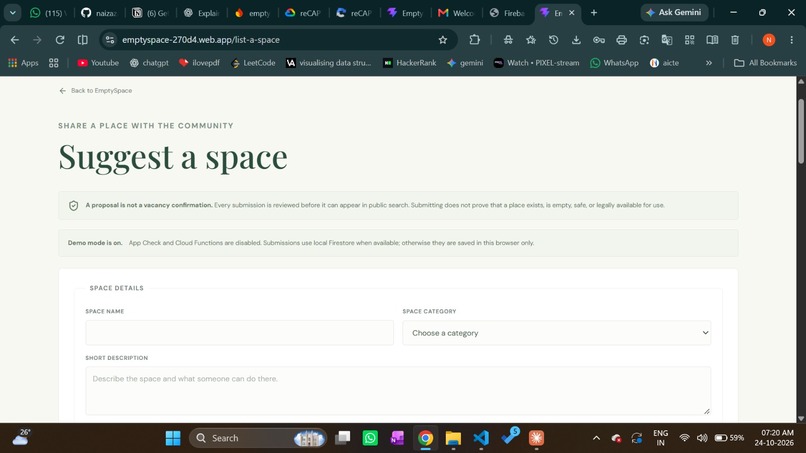Screen dimensions: 806x453
Task: Click the print icon in toolbar
Action: point(621,40)
